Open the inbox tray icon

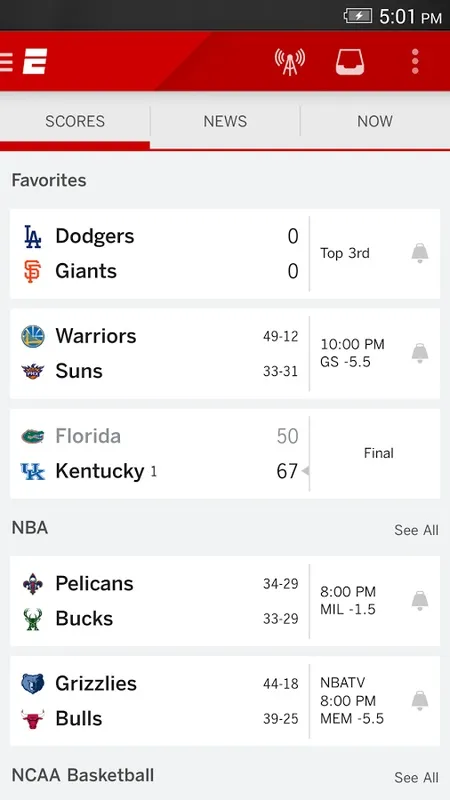coord(350,62)
